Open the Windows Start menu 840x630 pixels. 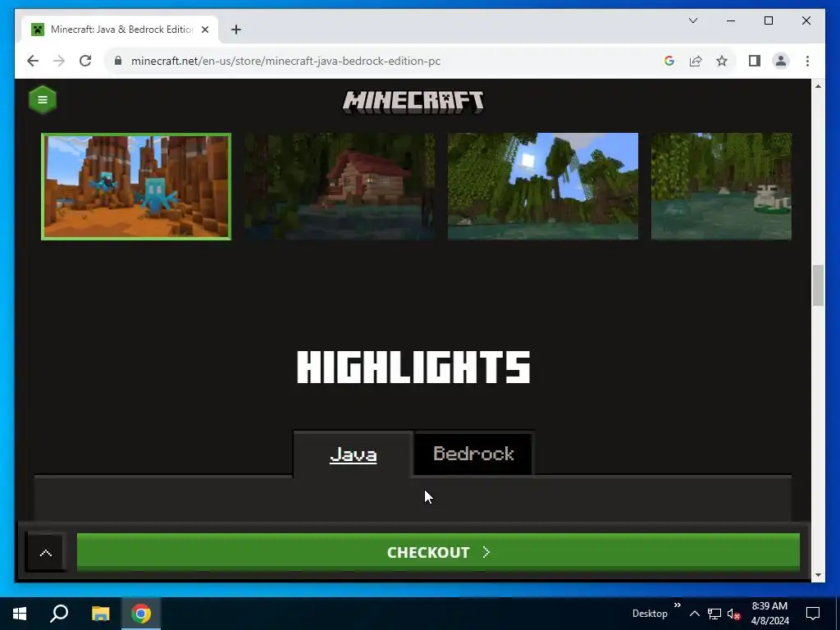tap(20, 614)
